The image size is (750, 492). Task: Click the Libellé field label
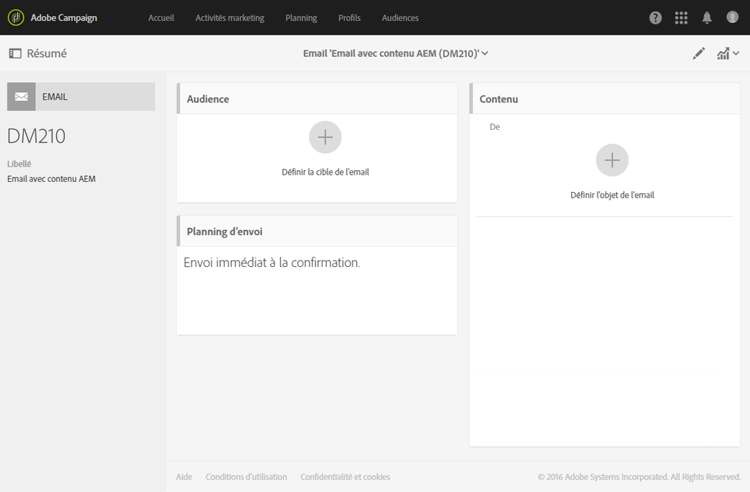[x=19, y=164]
